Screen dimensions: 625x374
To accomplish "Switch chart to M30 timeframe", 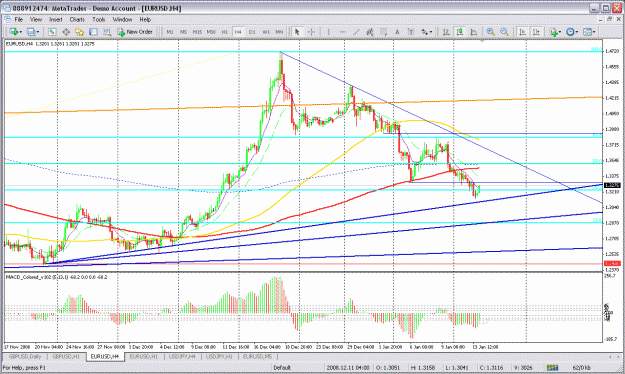I will pos(211,32).
